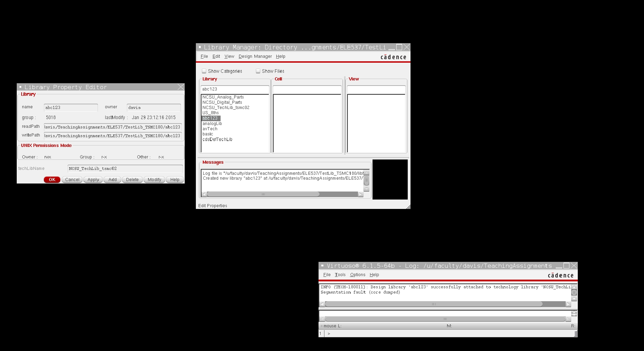Click the Add property button

(113, 180)
